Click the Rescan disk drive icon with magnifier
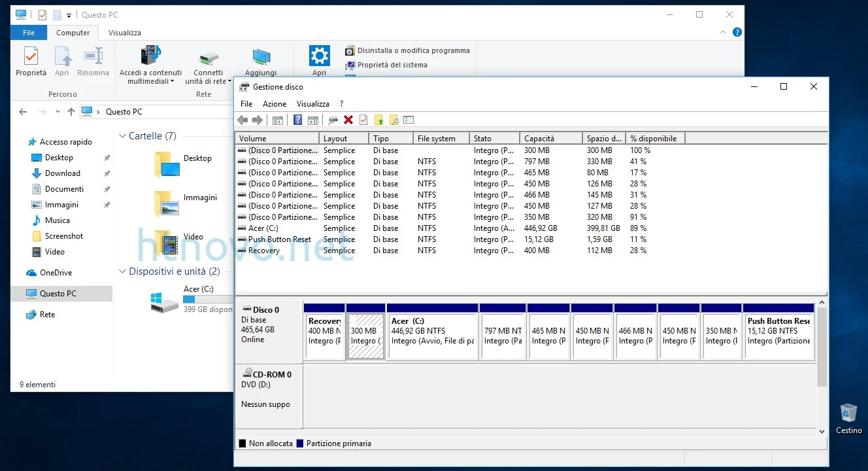Viewport: 868px width, 471px height. click(333, 120)
